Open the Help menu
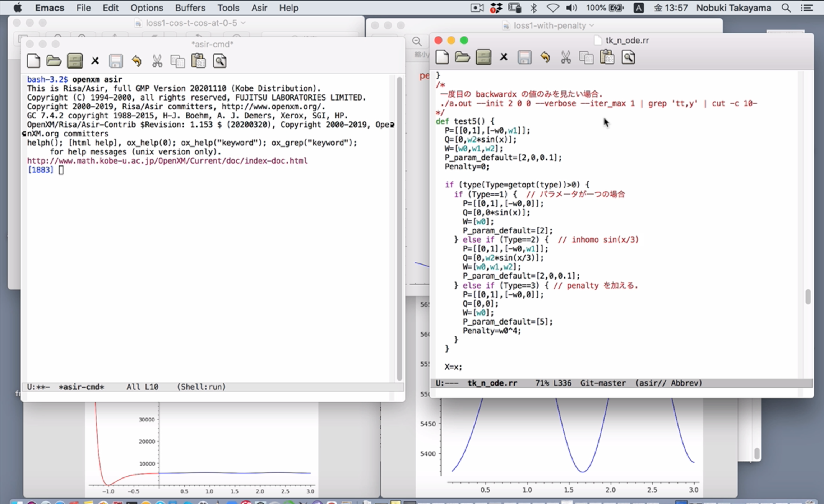Image resolution: width=824 pixels, height=504 pixels. (x=289, y=8)
